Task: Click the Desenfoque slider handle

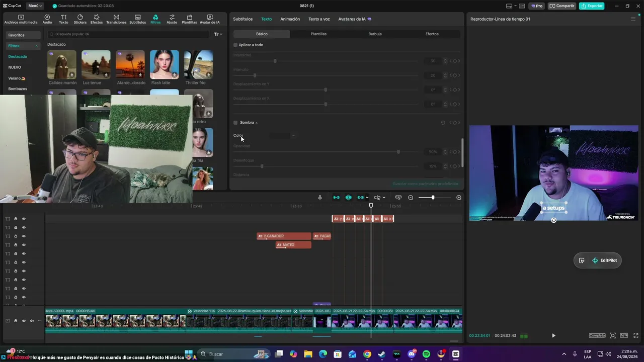Action: point(262,166)
